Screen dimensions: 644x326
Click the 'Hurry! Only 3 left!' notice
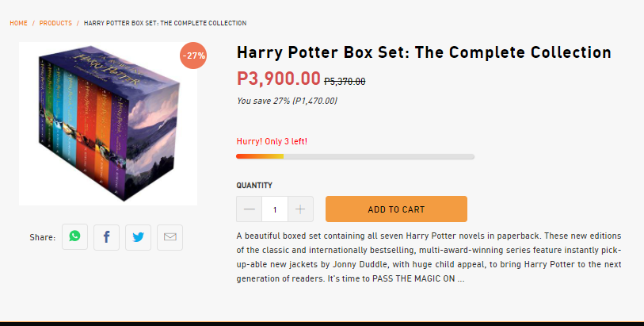click(x=272, y=141)
